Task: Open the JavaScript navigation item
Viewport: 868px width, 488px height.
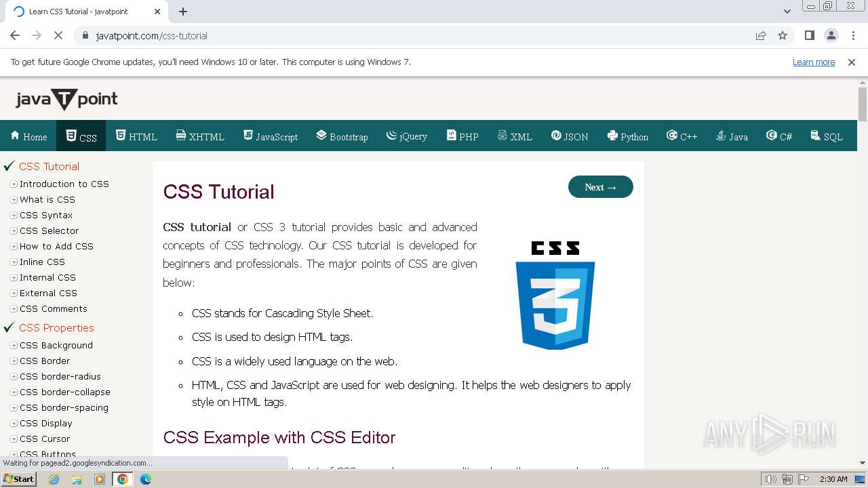Action: tap(271, 136)
